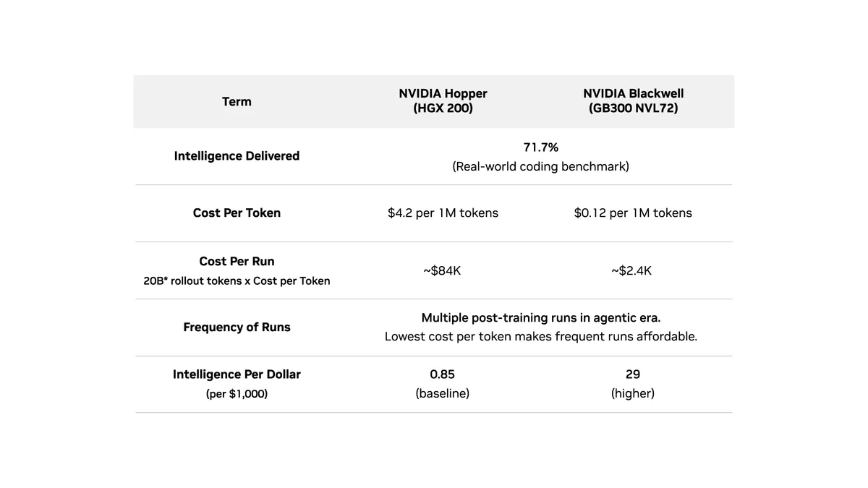Viewport: 868px width, 488px height.
Task: Click the Term column header
Action: click(237, 102)
